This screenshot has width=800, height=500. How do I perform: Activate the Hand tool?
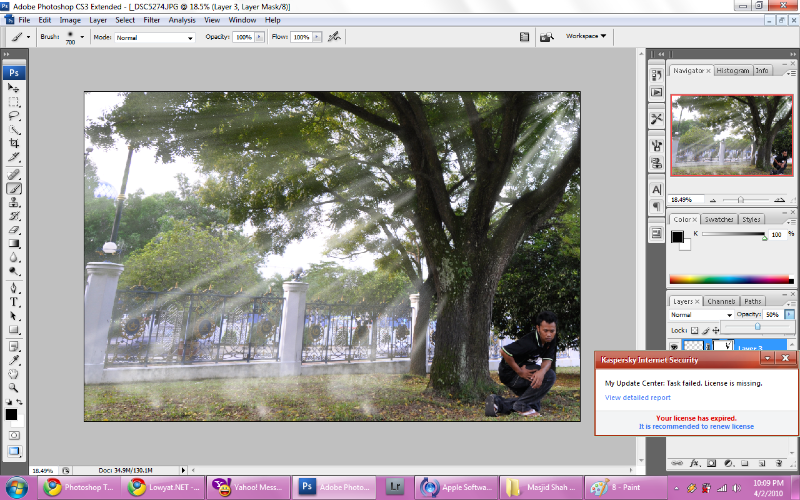tap(15, 373)
